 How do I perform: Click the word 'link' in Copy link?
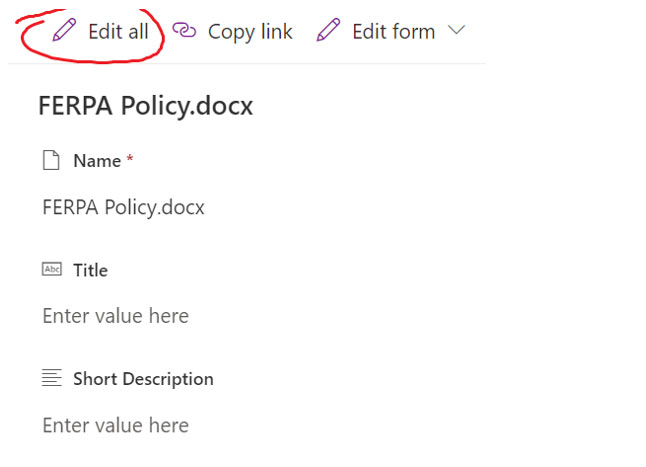tap(277, 31)
